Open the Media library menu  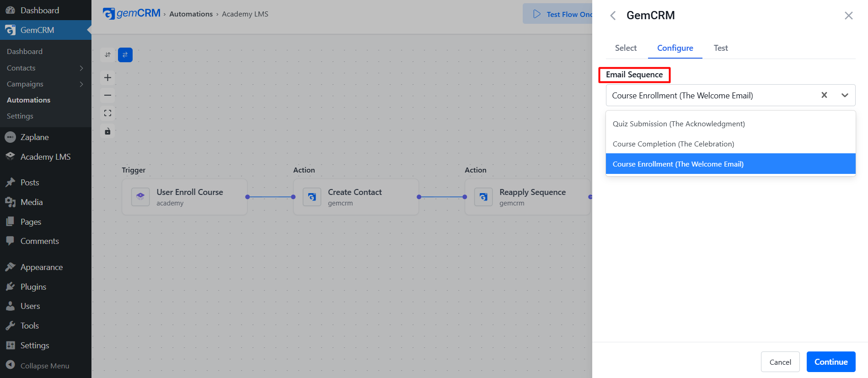tap(46, 202)
